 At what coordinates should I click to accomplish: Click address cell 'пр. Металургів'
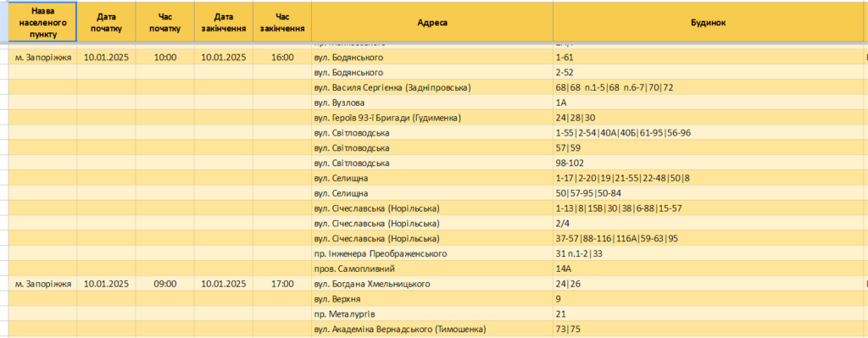coord(432,313)
